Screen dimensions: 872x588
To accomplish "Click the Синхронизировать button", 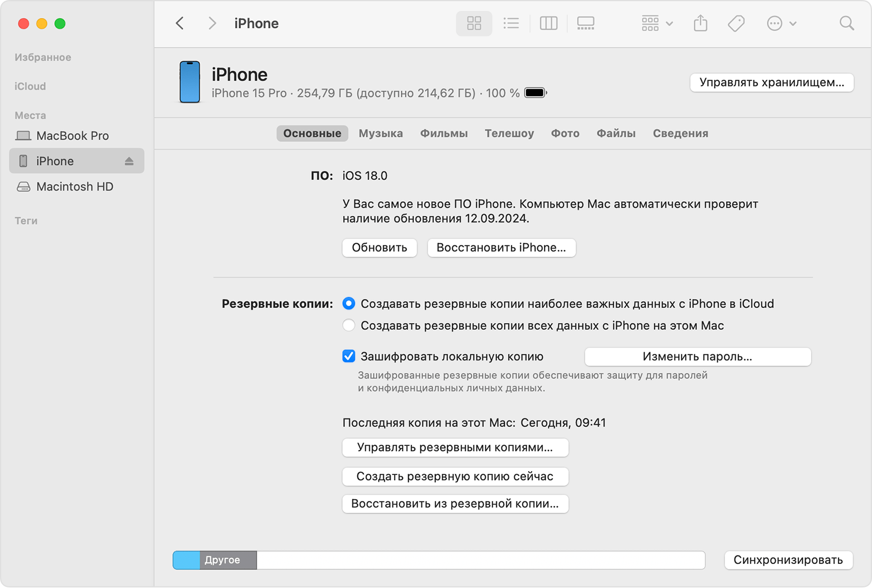I will point(788,560).
